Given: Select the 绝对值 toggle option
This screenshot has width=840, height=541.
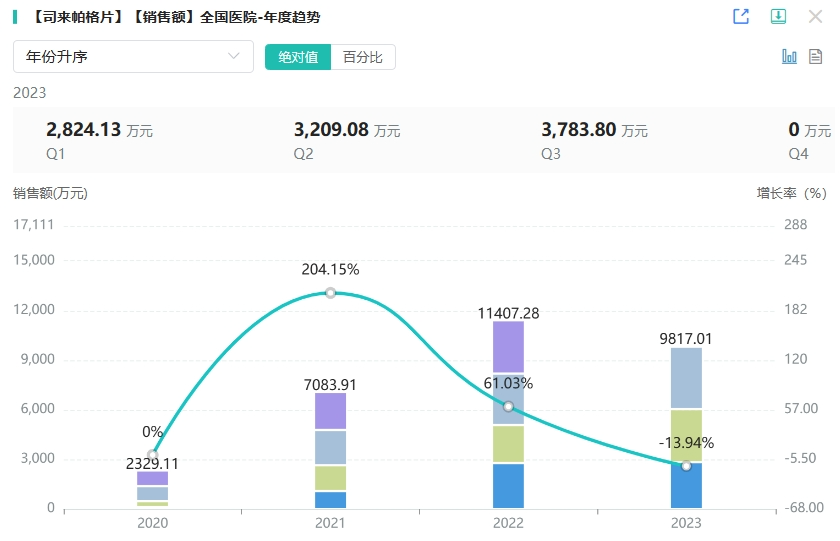Looking at the screenshot, I should [298, 57].
